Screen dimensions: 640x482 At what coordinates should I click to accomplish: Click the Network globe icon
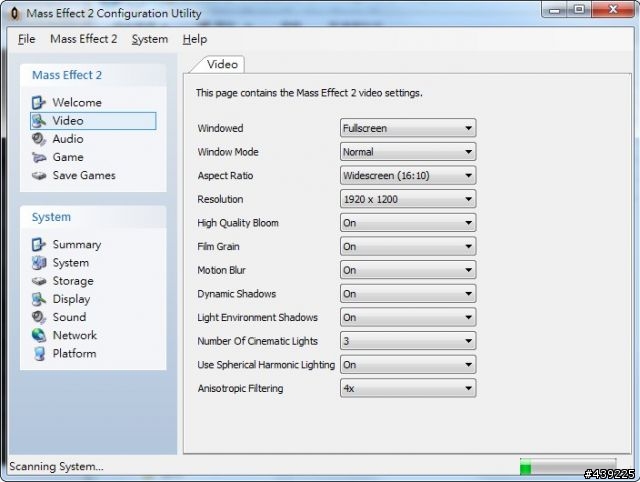[x=39, y=335]
